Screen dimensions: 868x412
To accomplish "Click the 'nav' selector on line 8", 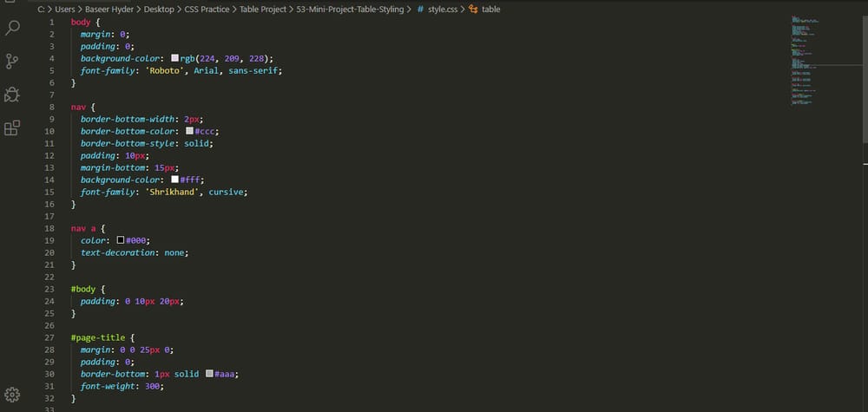I will [x=77, y=107].
